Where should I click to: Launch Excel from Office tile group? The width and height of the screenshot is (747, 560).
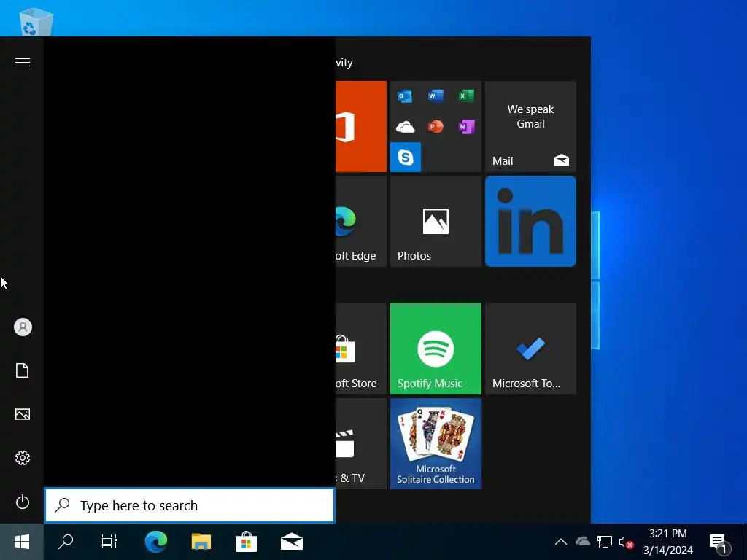pyautogui.click(x=466, y=96)
